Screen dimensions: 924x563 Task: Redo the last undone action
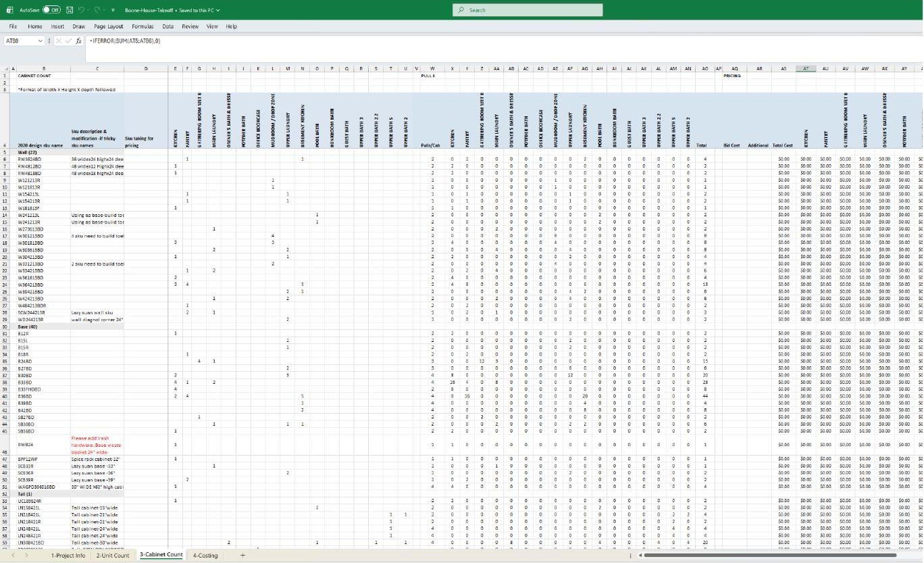[99, 10]
